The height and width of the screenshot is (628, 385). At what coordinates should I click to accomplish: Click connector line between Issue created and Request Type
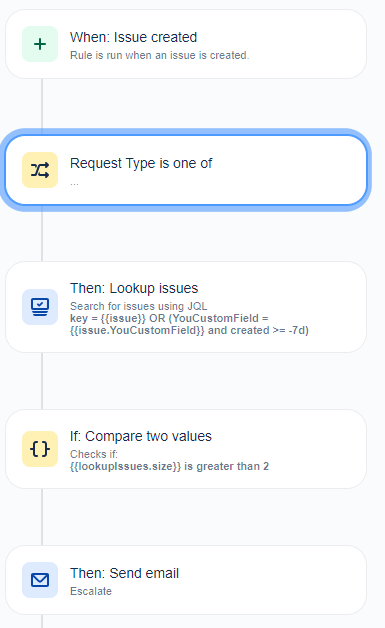[42, 103]
